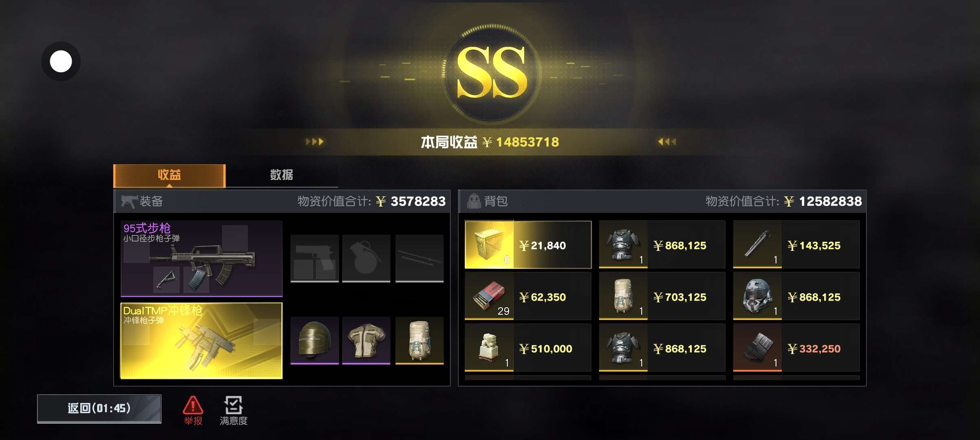980x440 pixels.
Task: Select the gold helmet equipment slot
Action: (314, 341)
